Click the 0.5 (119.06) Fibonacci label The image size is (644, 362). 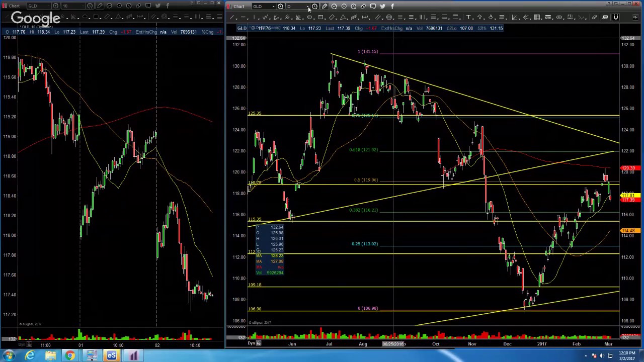coord(366,180)
